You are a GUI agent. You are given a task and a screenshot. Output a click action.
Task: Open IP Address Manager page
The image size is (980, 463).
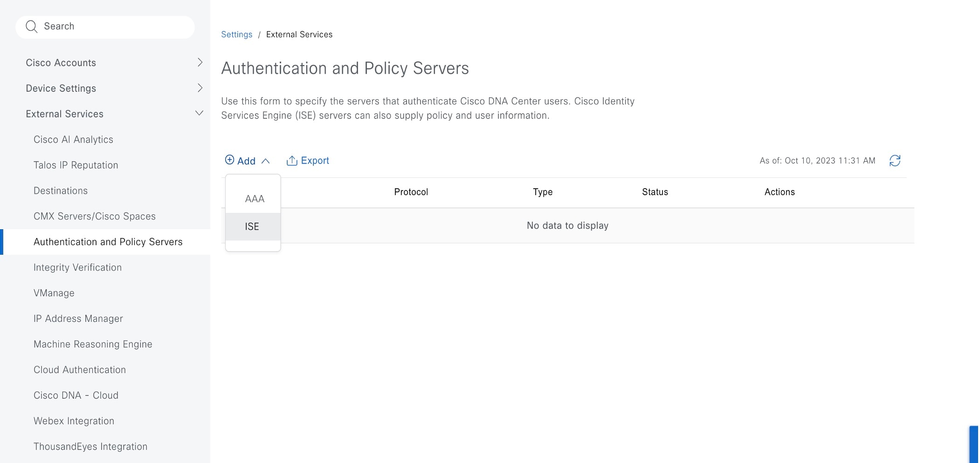click(78, 319)
